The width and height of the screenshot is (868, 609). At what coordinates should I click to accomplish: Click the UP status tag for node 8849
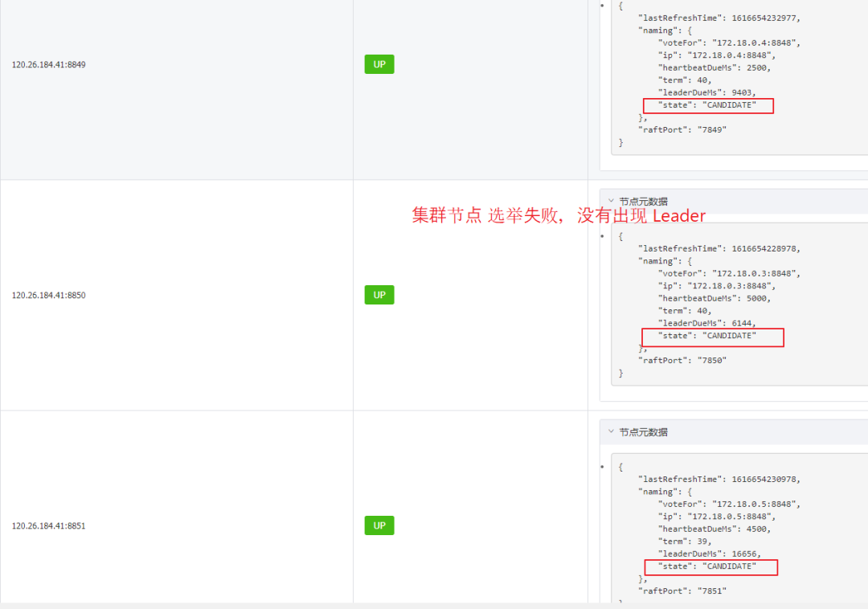pyautogui.click(x=379, y=64)
